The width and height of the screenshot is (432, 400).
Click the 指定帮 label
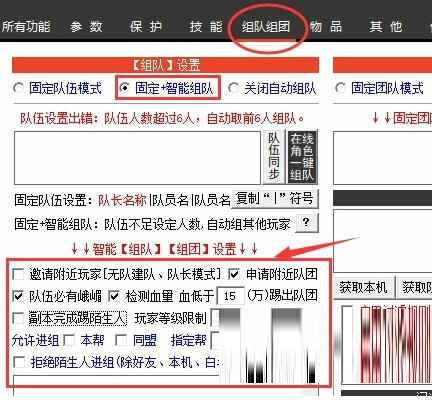click(x=188, y=340)
